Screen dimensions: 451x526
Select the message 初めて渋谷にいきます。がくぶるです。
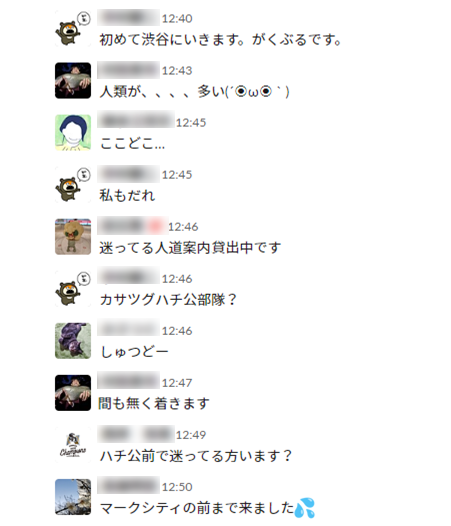220,40
